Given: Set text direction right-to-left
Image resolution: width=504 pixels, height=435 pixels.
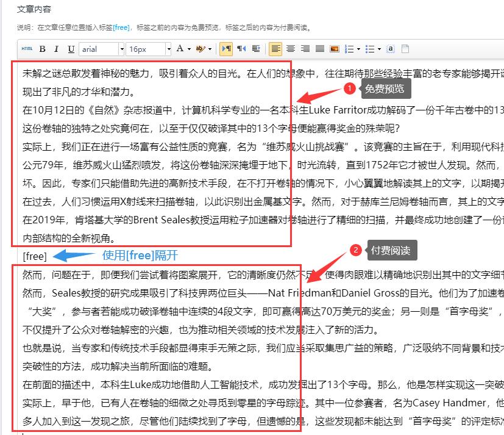Looking at the screenshot, I should pyautogui.click(x=241, y=49).
